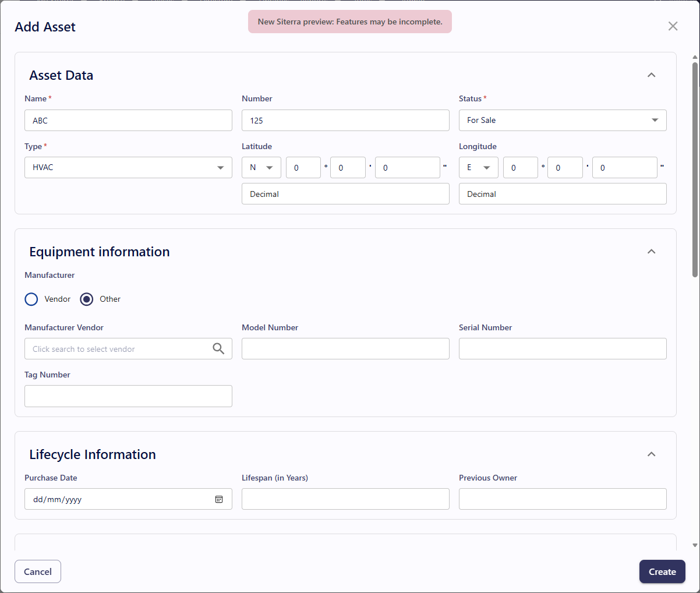Image resolution: width=700 pixels, height=593 pixels.
Task: Click the Latitude degrees field
Action: coord(303,167)
